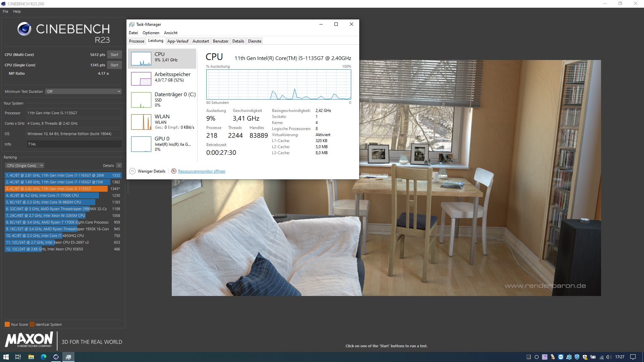Select the Arbeitsspeicher memory graph item
644x362 pixels.
point(162,79)
